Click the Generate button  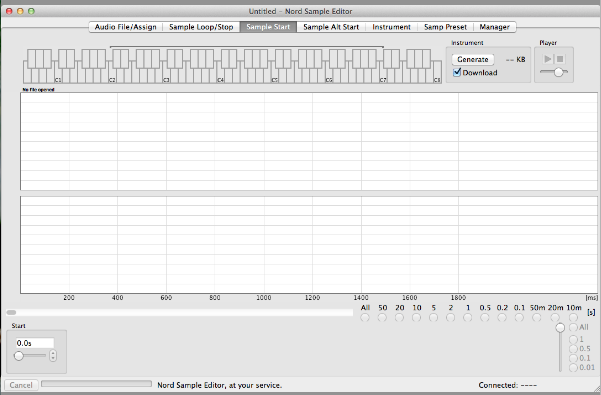473,59
